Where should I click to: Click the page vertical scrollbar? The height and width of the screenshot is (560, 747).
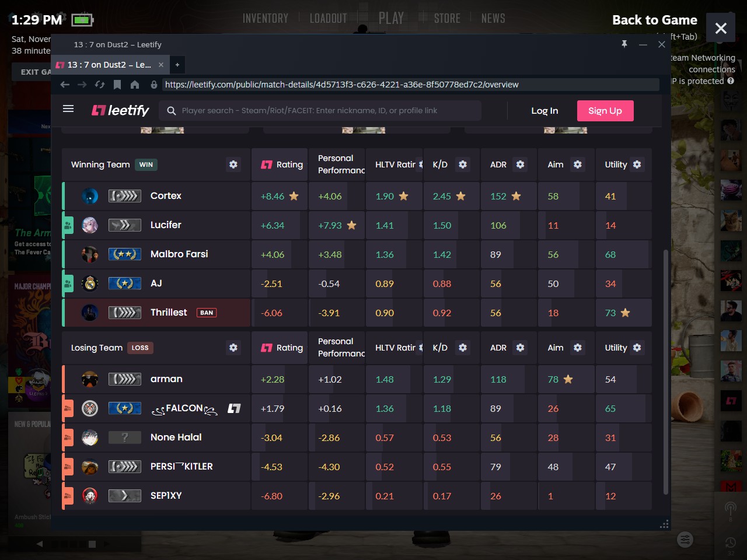tap(666, 372)
